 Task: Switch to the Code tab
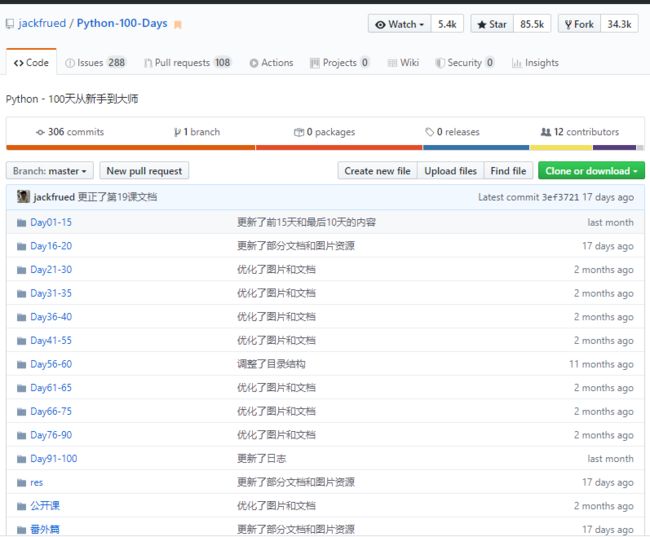pos(31,63)
